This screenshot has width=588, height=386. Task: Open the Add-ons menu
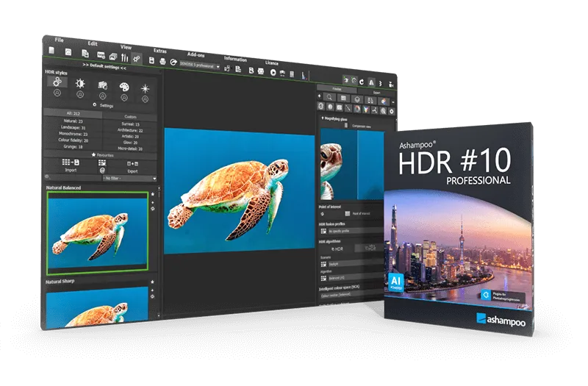(x=196, y=54)
